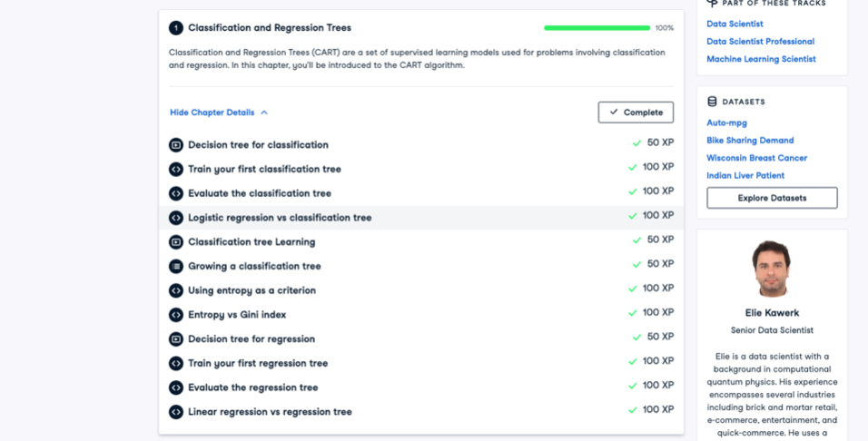Click video icon beside Decision tree for classification
Viewport: 868px width, 441px height.
click(x=176, y=145)
